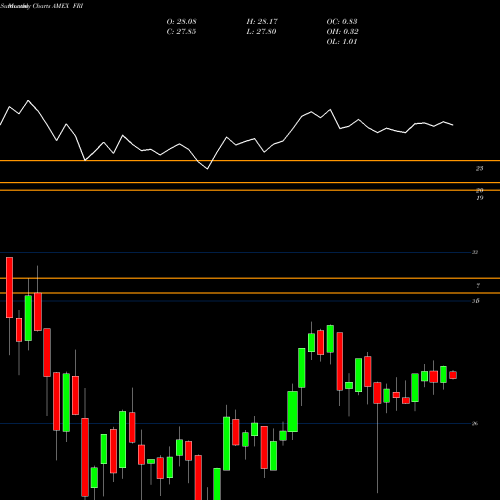500x500 pixels.
Task: Click the first tall red candlestick at far left
Action: (9, 287)
